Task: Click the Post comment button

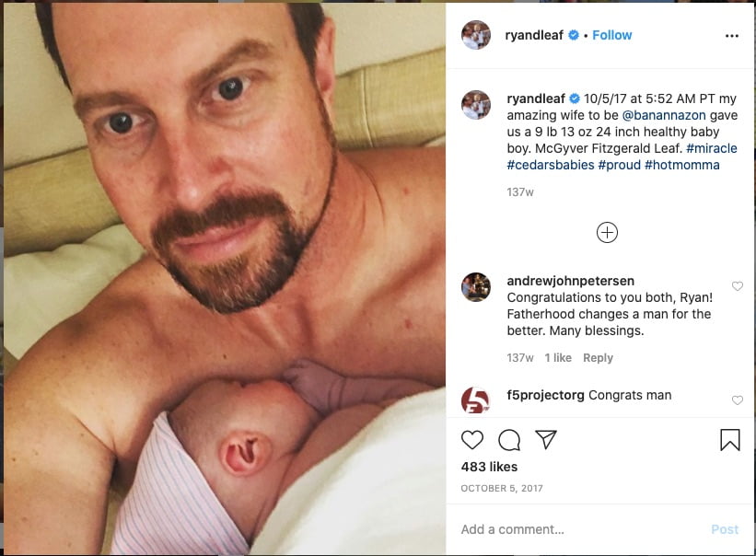Action: click(725, 529)
